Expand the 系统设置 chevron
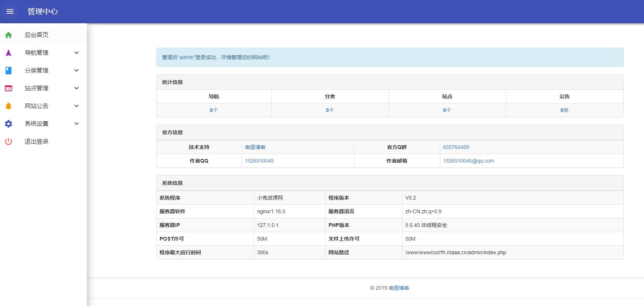The image size is (644, 306). pos(77,124)
